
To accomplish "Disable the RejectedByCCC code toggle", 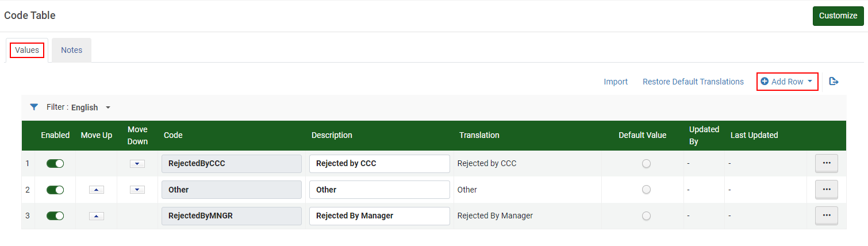I will pyautogui.click(x=55, y=164).
